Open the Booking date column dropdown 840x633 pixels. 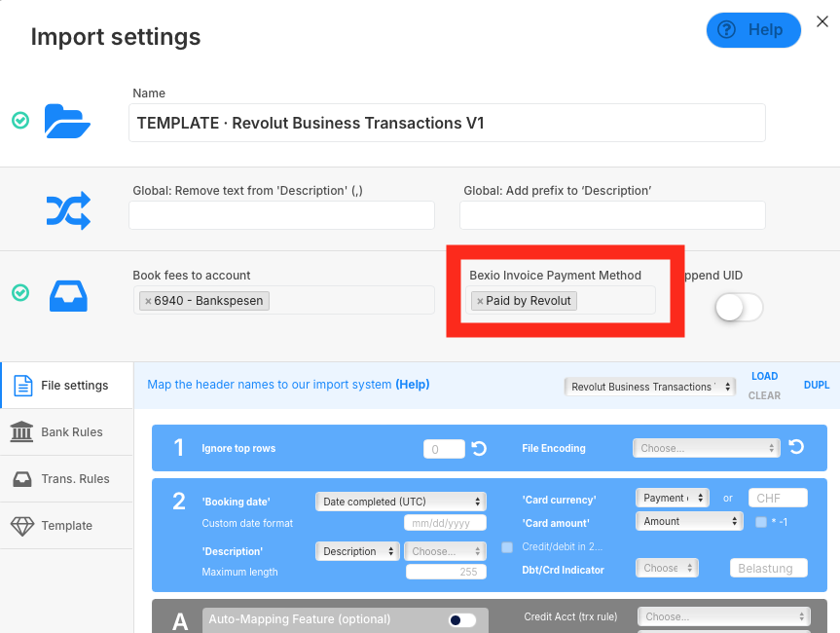tap(400, 502)
